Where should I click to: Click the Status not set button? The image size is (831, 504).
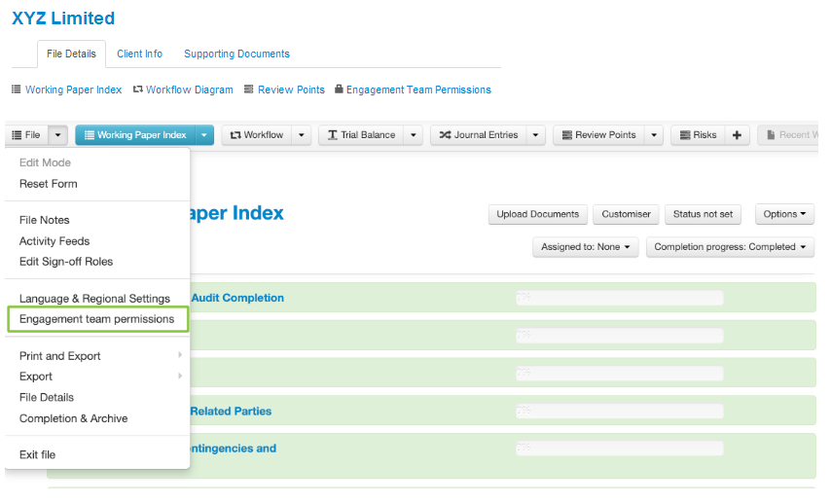pyautogui.click(x=703, y=214)
